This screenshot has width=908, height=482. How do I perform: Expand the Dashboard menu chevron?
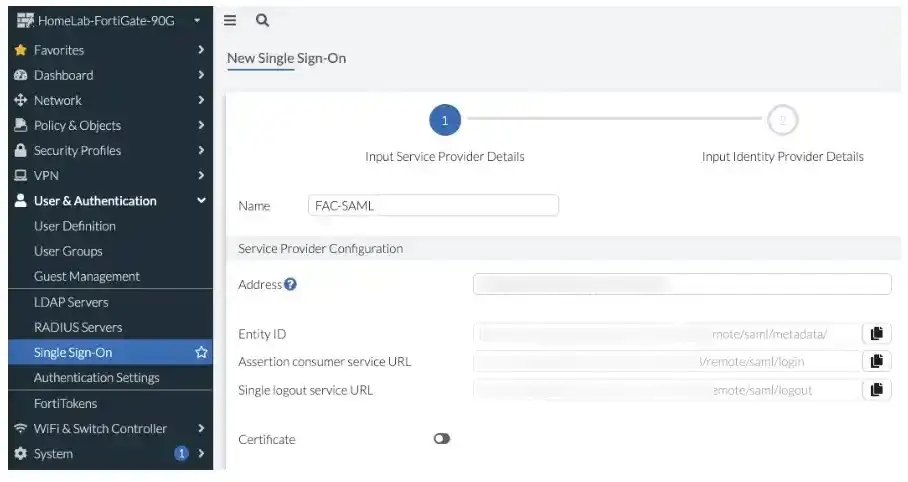click(x=201, y=75)
